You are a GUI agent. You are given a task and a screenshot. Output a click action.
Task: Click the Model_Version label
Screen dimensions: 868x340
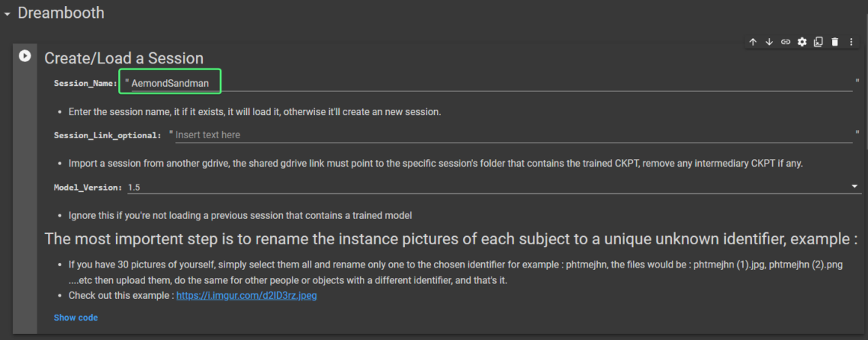point(88,187)
